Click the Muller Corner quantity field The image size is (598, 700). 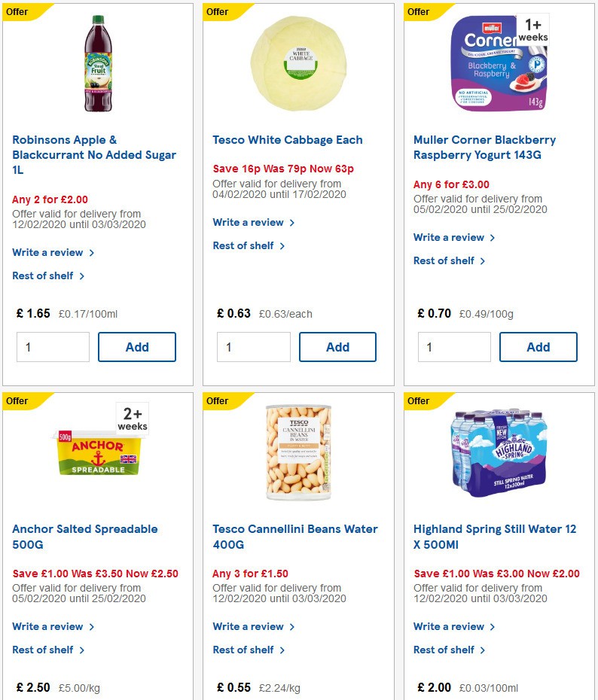(455, 347)
